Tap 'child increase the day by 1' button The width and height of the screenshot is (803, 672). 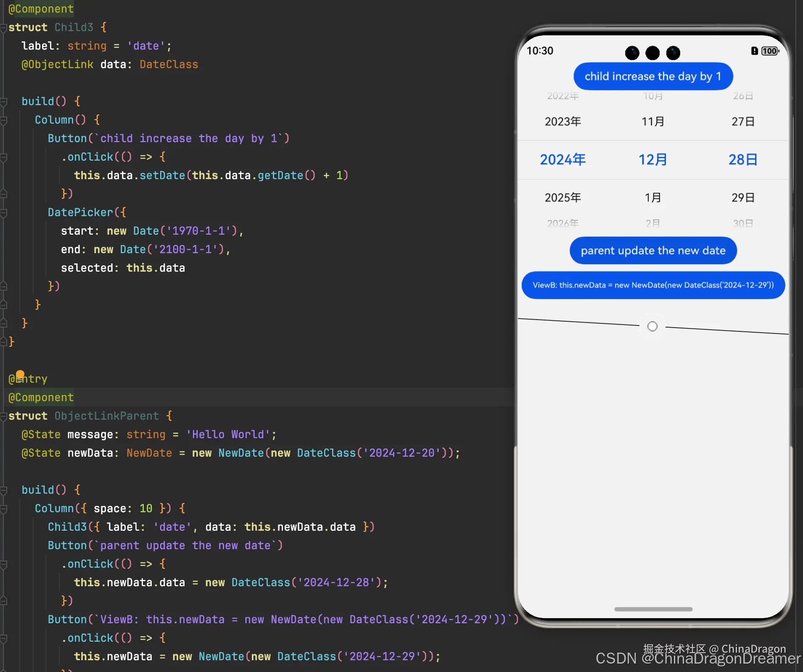tap(653, 77)
